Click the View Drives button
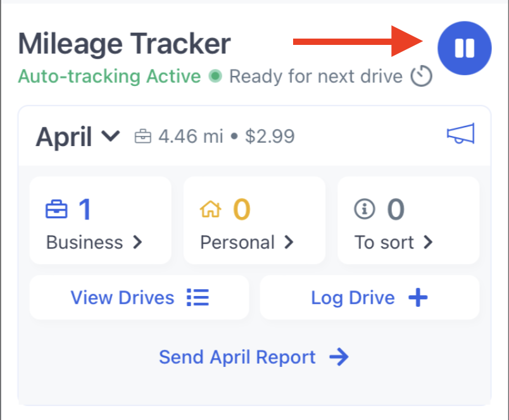The height and width of the screenshot is (420, 509). click(139, 297)
